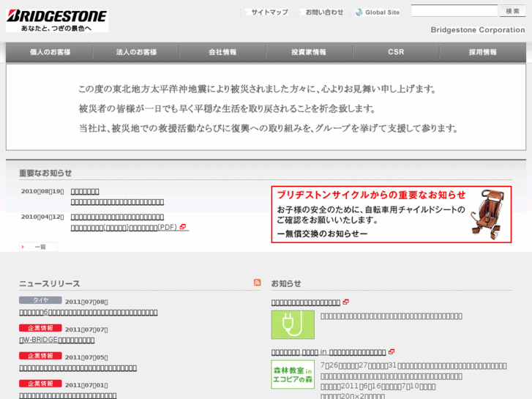Click the external-link icon beside the first お知らせ headline

click(345, 302)
